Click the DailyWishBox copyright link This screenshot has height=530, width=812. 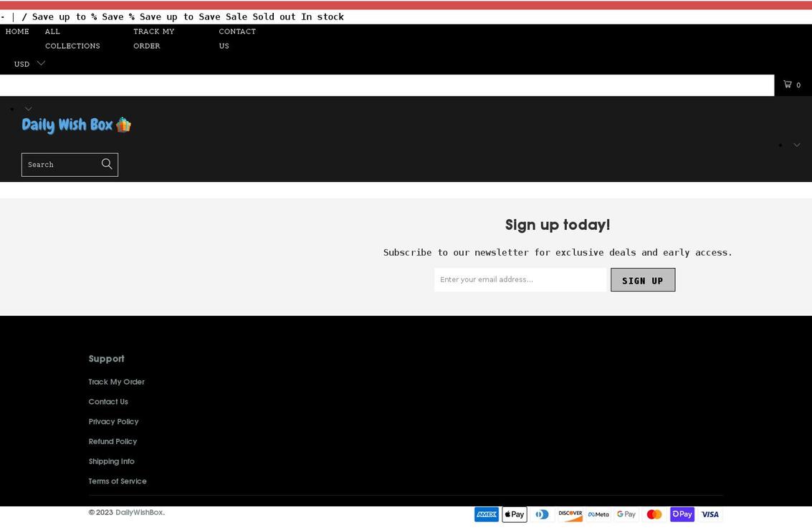click(x=139, y=512)
